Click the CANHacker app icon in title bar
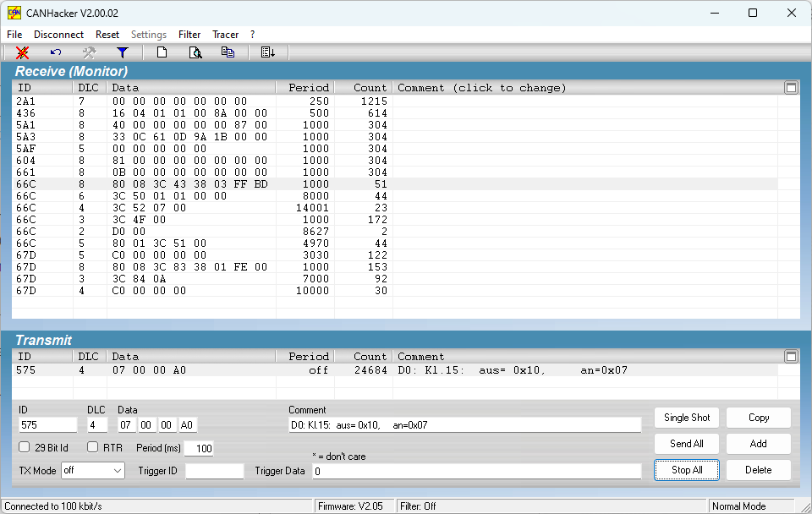The height and width of the screenshot is (514, 812). tap(14, 13)
